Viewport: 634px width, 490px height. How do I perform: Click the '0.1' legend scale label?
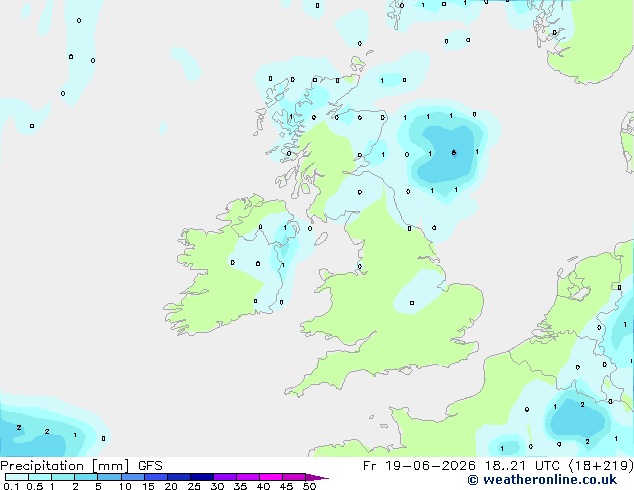tap(11, 486)
